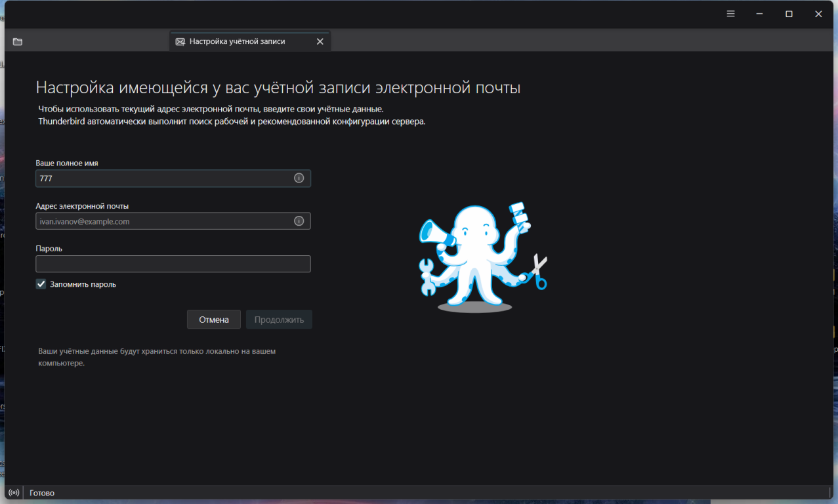This screenshot has height=504, width=838.
Task: Click the octopus mascot illustration
Action: (x=482, y=257)
